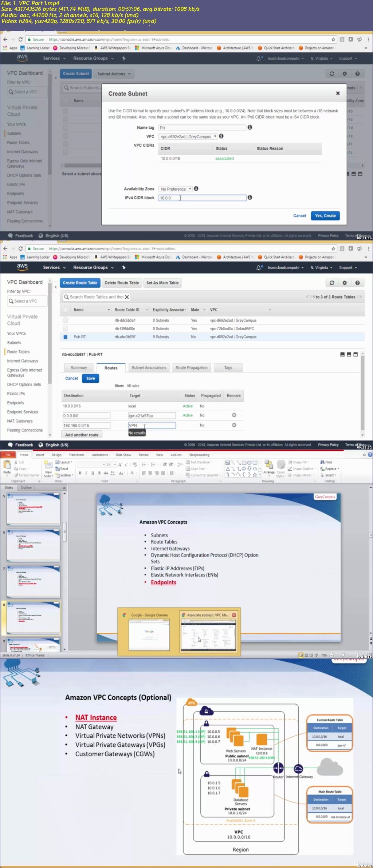Click help question icon in Route Tables frame
The image size is (373, 868).
tap(357, 283)
